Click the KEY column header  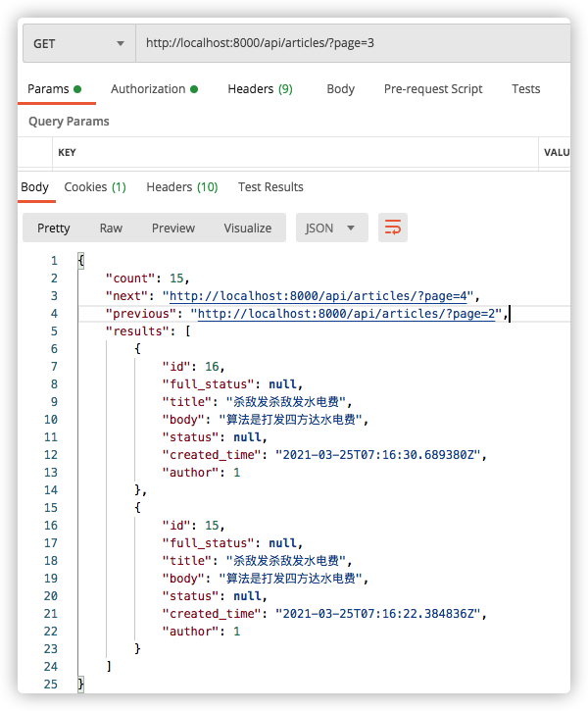pyautogui.click(x=68, y=153)
